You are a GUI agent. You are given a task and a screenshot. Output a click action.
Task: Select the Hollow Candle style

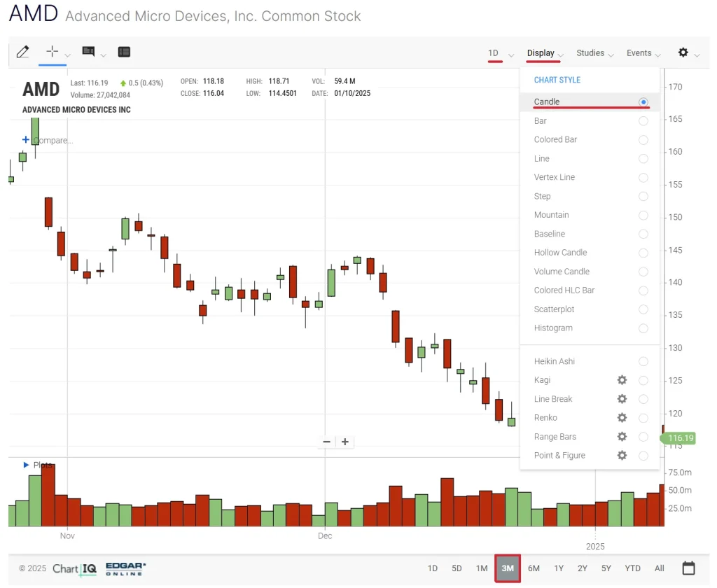(590, 253)
